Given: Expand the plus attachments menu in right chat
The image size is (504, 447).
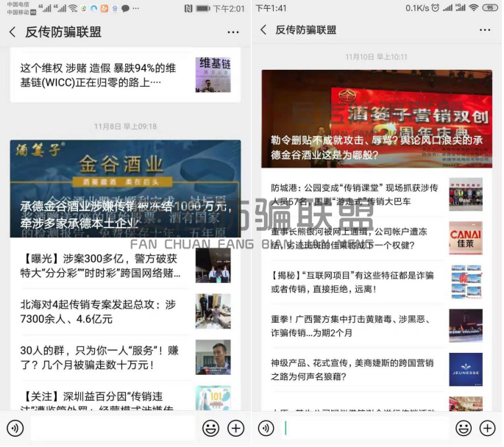Looking at the screenshot, I should [x=487, y=428].
